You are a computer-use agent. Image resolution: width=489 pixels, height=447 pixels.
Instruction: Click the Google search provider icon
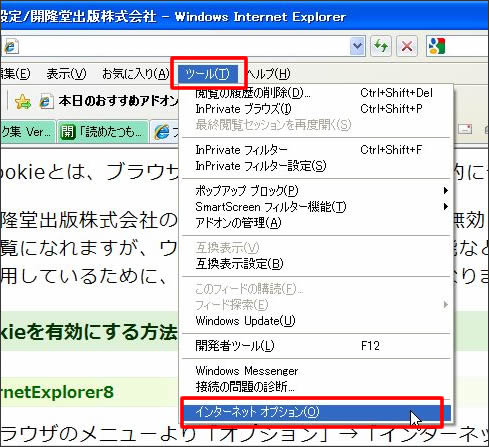coord(437,46)
